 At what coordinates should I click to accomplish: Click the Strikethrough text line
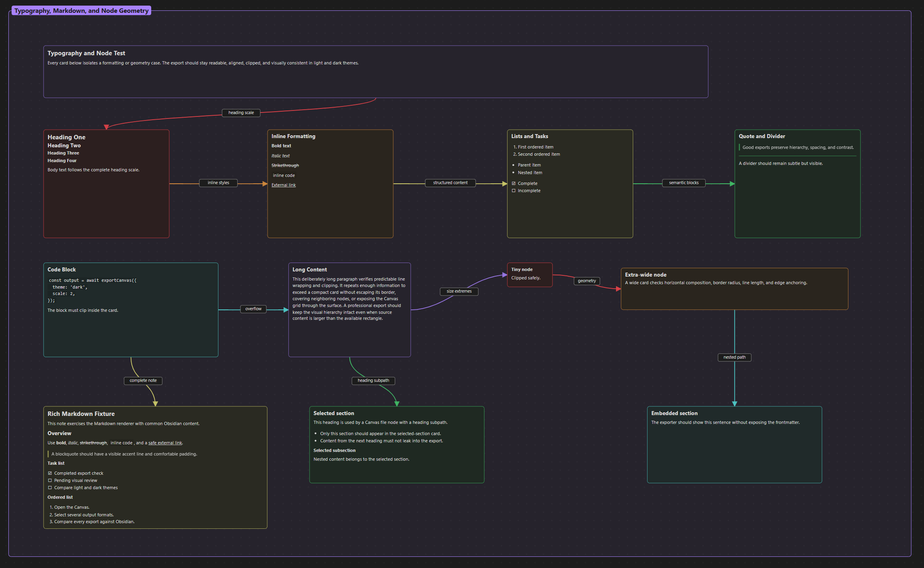pyautogui.click(x=285, y=166)
